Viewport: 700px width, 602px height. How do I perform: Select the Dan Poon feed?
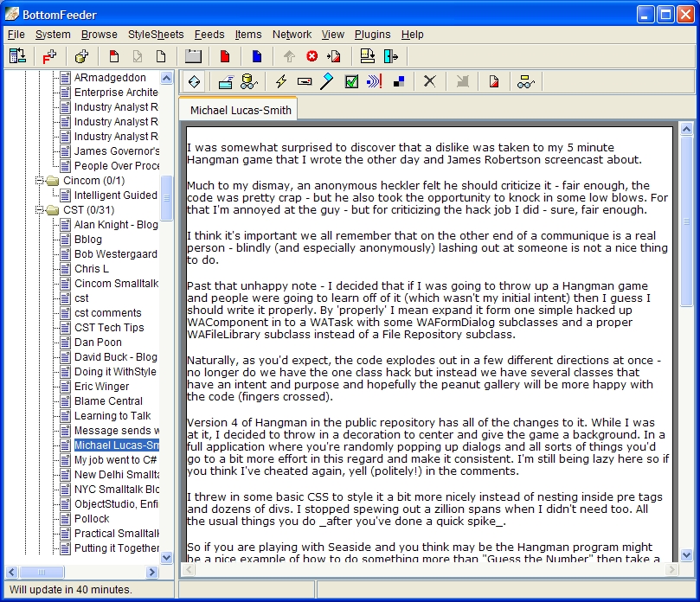[x=98, y=343]
